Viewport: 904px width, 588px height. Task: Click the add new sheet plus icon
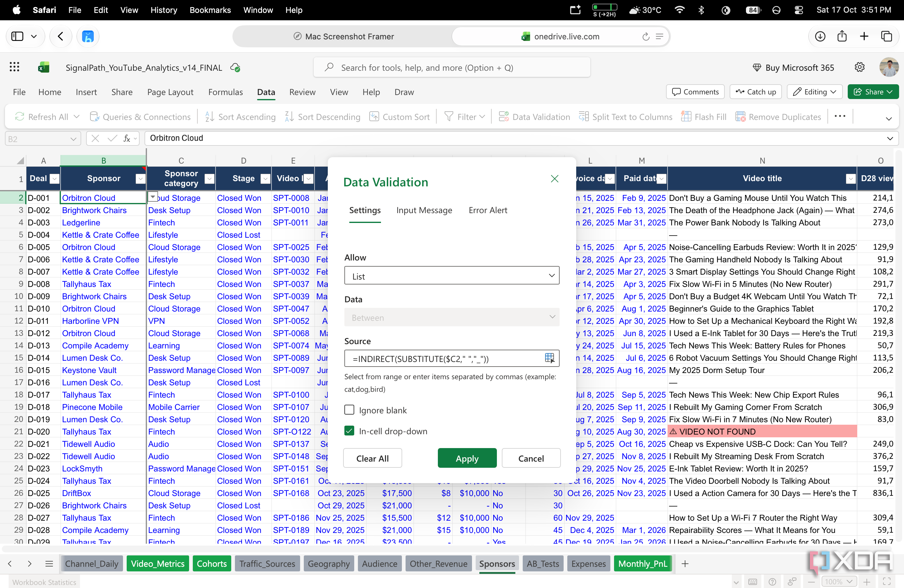(x=685, y=564)
